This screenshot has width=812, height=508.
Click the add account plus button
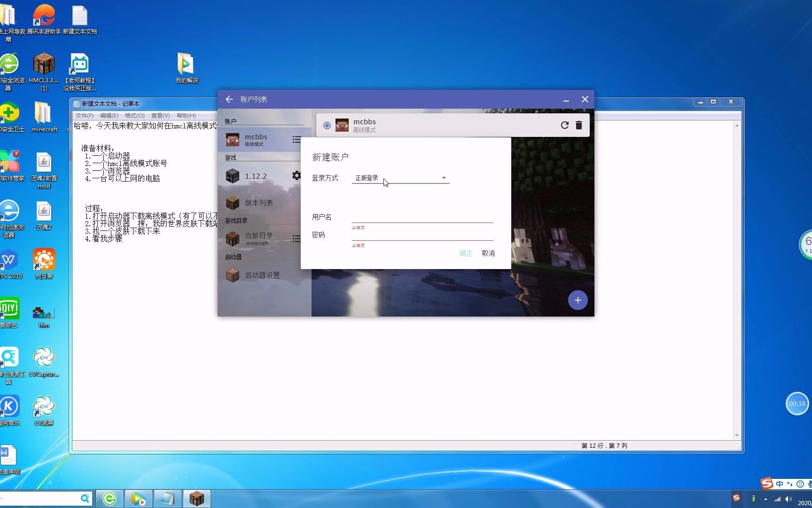pos(578,300)
